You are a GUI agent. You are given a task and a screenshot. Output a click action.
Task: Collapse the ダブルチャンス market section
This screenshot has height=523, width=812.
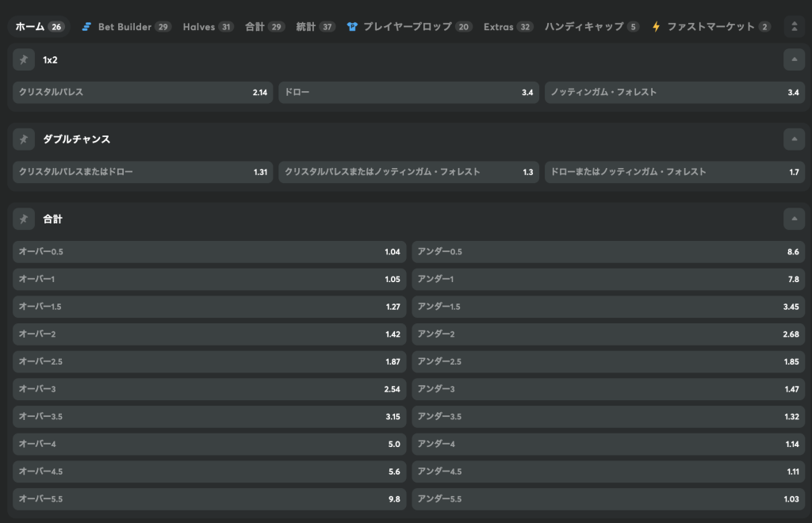point(794,139)
